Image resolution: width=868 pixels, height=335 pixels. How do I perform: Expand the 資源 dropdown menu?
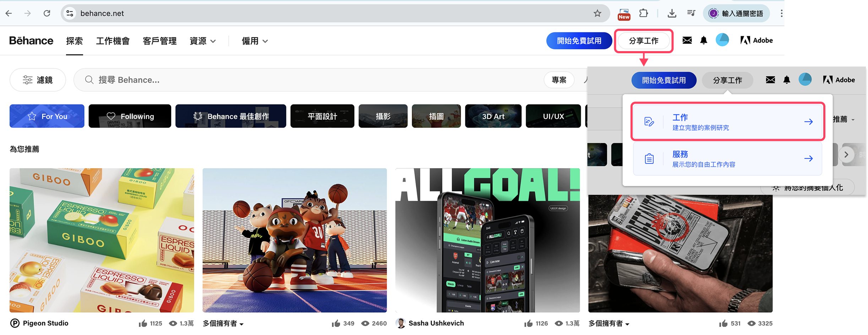coord(203,41)
